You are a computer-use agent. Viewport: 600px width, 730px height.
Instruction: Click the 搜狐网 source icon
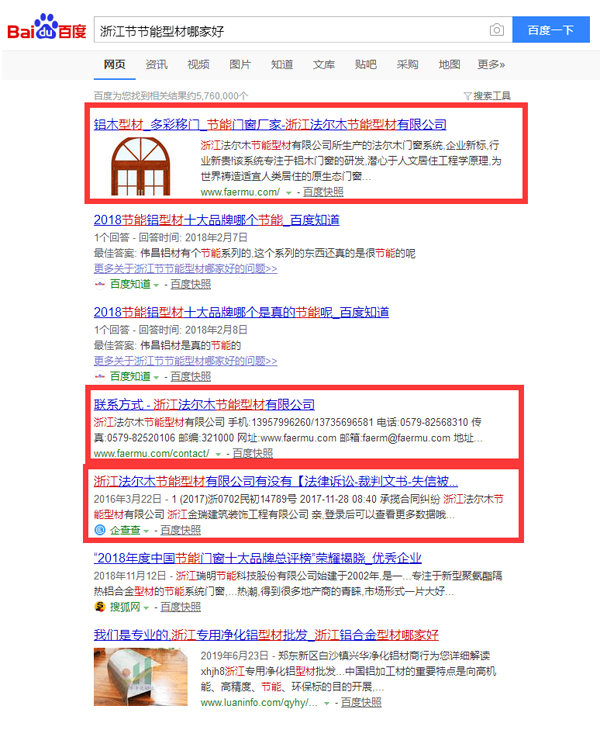(x=100, y=607)
